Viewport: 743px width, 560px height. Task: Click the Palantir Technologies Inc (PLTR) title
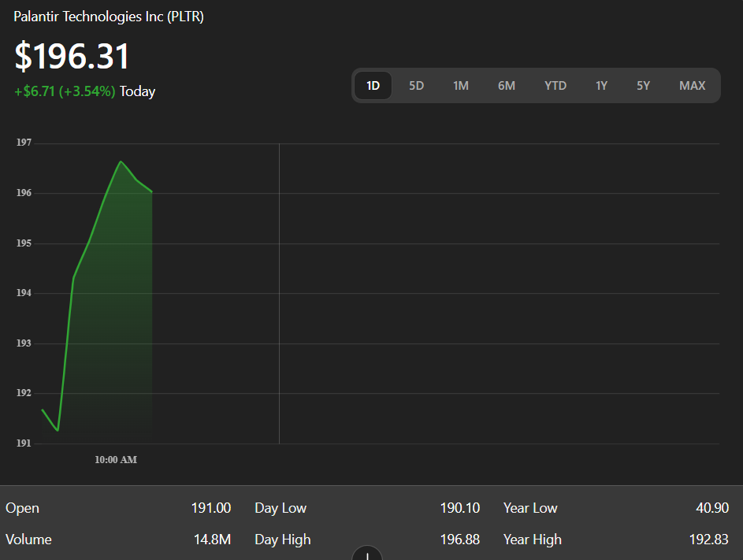[x=107, y=16]
